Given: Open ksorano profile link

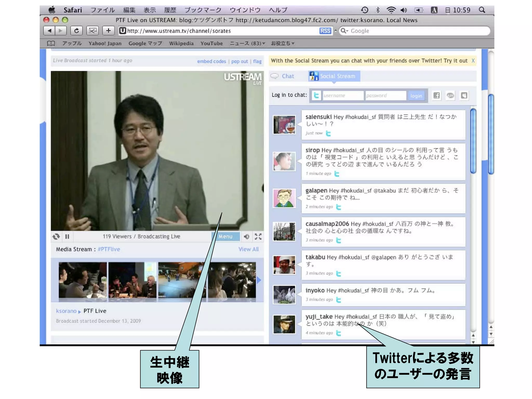Looking at the screenshot, I should click(66, 311).
